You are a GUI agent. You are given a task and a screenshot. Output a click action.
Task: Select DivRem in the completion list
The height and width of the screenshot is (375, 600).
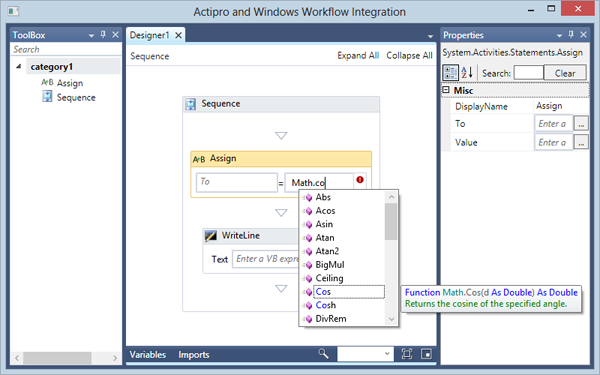point(331,319)
